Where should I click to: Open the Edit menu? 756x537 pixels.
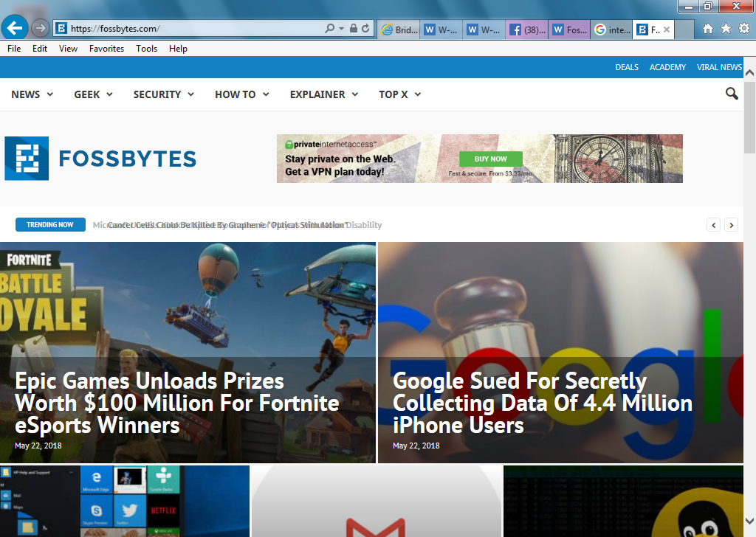pyautogui.click(x=40, y=49)
